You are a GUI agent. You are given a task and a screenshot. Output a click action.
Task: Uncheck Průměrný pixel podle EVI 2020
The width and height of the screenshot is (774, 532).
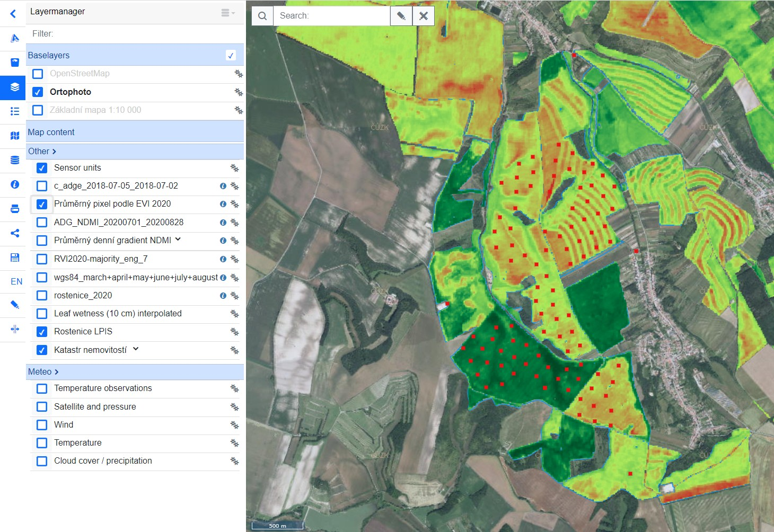click(42, 204)
